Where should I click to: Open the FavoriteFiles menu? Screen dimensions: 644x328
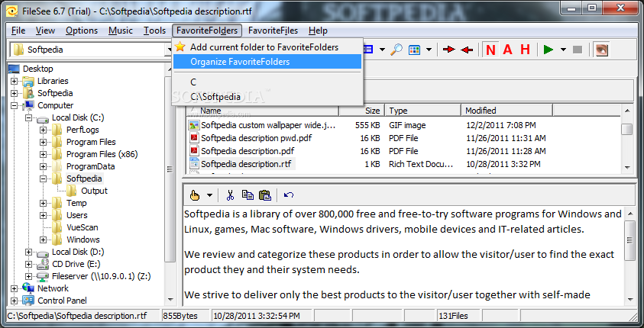(273, 31)
